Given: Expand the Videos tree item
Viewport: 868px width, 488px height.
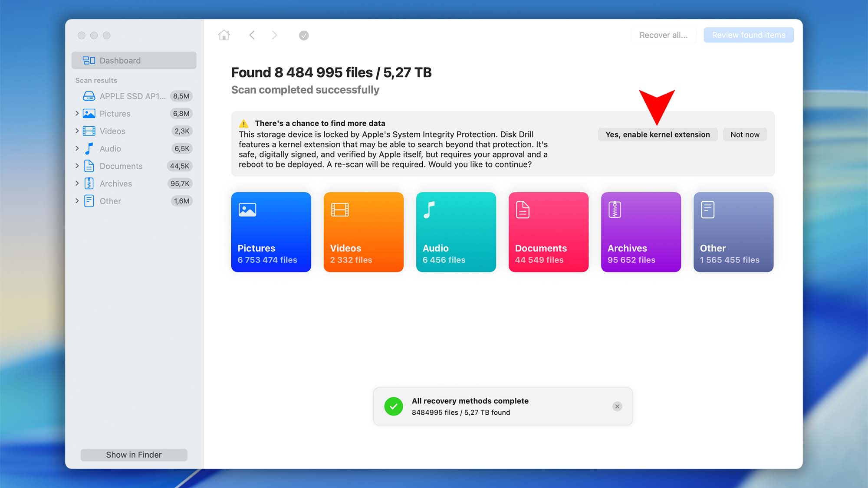Looking at the screenshot, I should pyautogui.click(x=77, y=131).
